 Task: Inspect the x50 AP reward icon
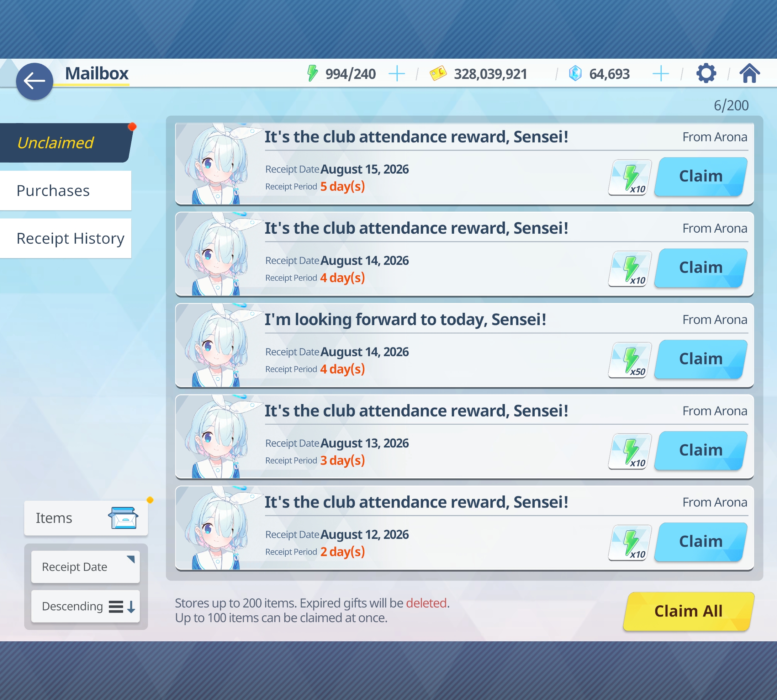(630, 360)
